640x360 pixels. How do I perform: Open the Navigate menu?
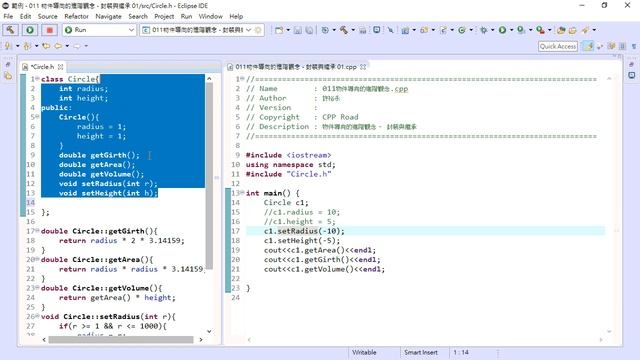click(109, 16)
